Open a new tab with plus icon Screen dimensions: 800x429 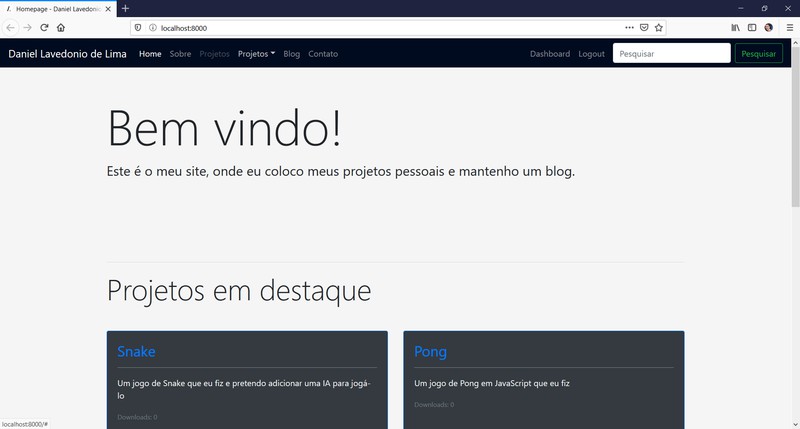tap(125, 8)
